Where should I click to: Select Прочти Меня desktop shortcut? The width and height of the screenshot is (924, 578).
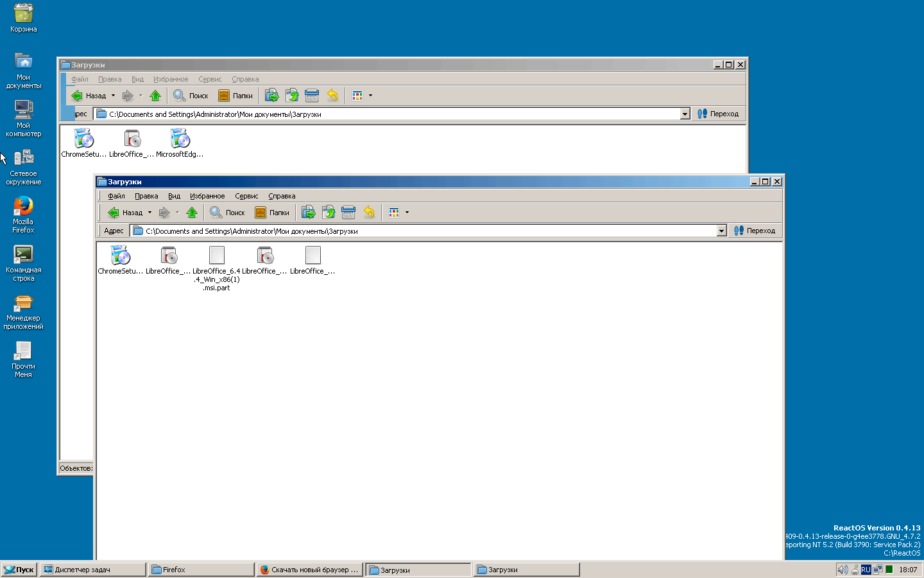pyautogui.click(x=23, y=359)
